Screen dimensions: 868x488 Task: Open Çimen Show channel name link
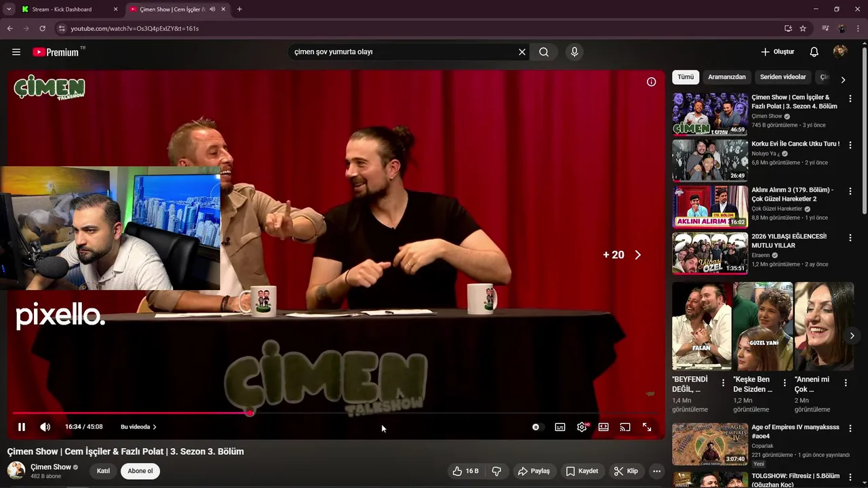(51, 467)
